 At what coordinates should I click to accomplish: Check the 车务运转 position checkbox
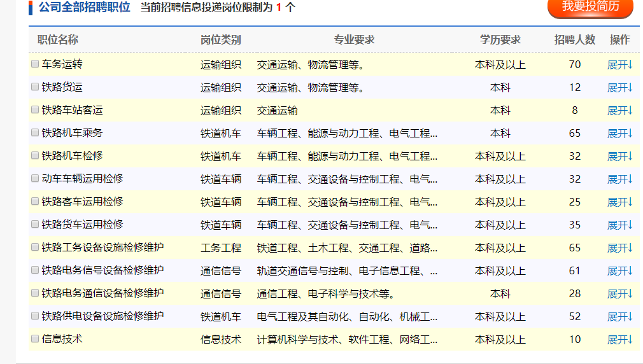click(x=35, y=64)
